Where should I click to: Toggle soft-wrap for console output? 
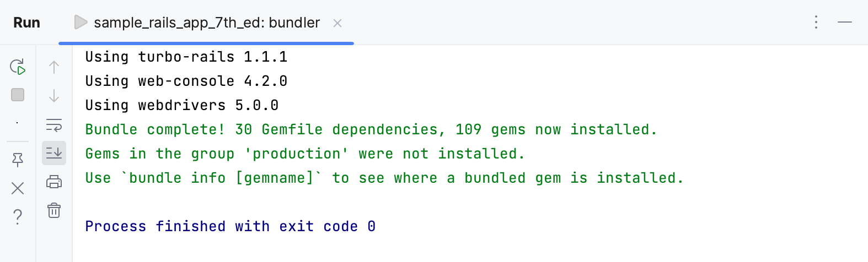point(54,125)
